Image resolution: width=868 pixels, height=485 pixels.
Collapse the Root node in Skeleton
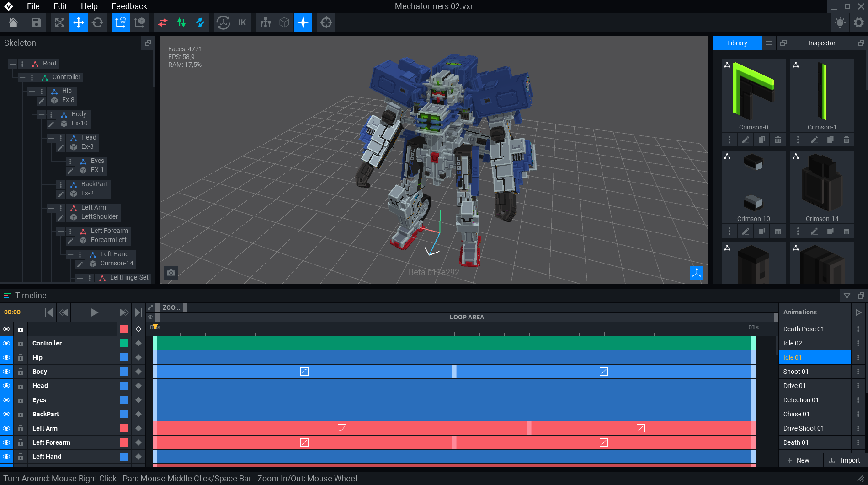[13, 64]
